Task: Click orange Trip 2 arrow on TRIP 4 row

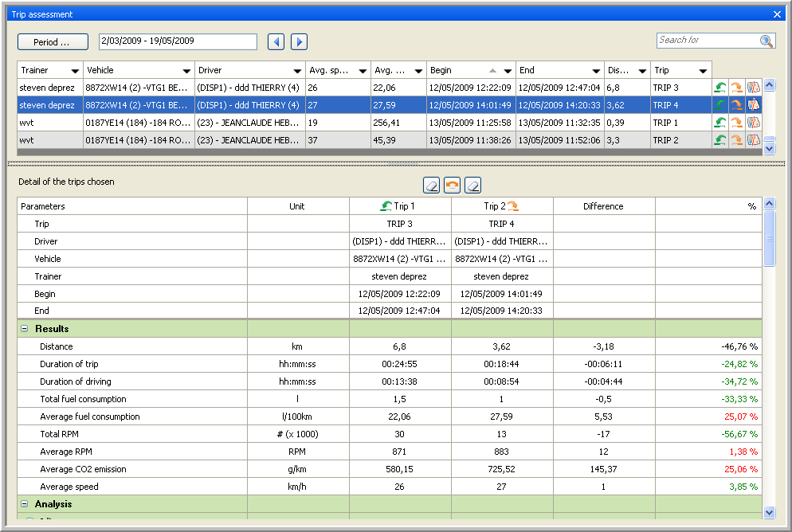Action: pos(737,105)
